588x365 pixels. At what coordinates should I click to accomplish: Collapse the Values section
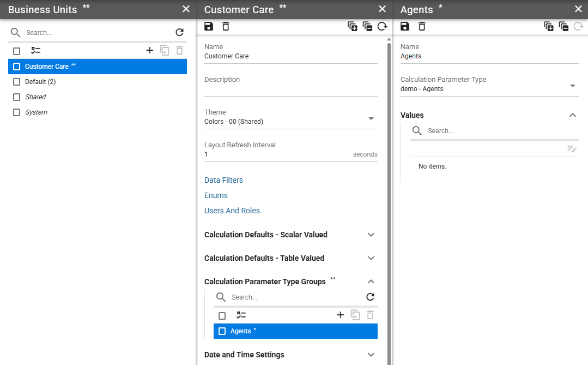point(572,115)
